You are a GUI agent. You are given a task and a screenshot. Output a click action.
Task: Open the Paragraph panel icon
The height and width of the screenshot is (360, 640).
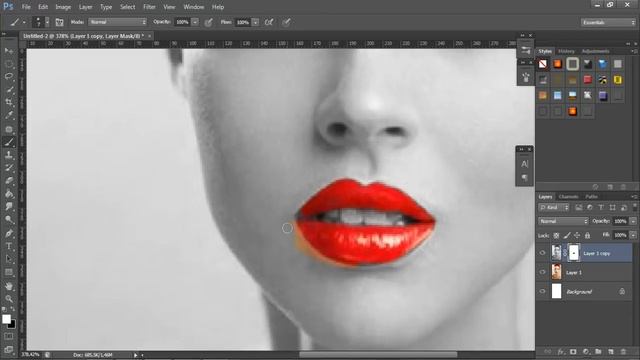point(525,178)
